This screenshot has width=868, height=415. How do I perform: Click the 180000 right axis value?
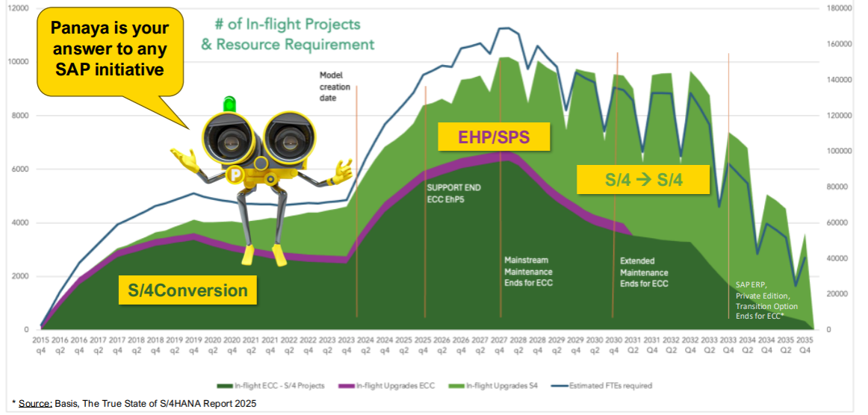(839, 9)
